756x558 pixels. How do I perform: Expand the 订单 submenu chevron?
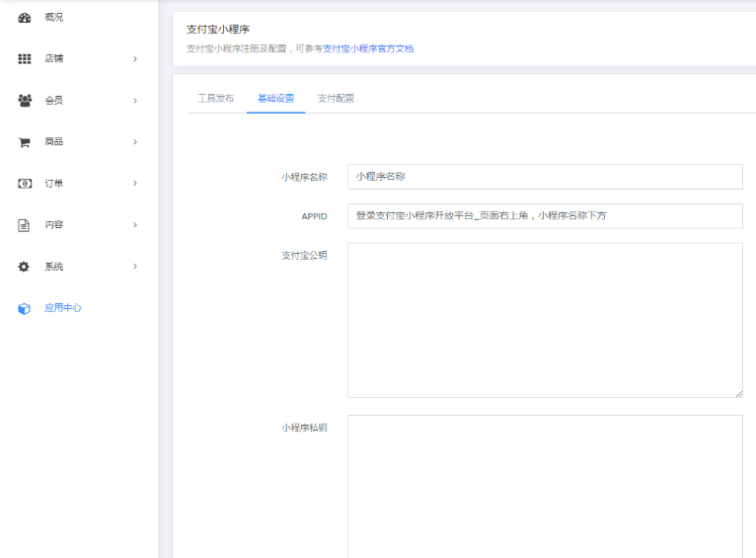click(135, 184)
